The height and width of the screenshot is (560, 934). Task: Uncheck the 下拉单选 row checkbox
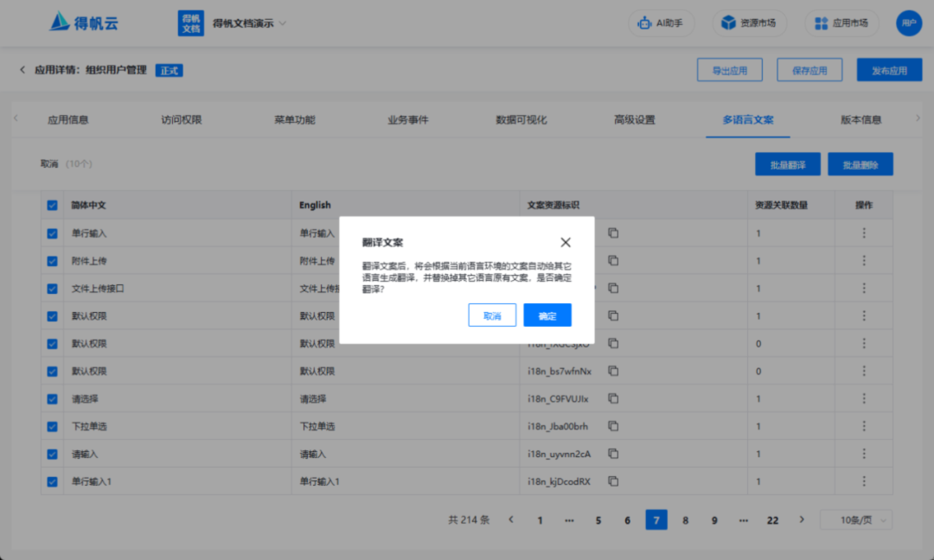click(52, 426)
